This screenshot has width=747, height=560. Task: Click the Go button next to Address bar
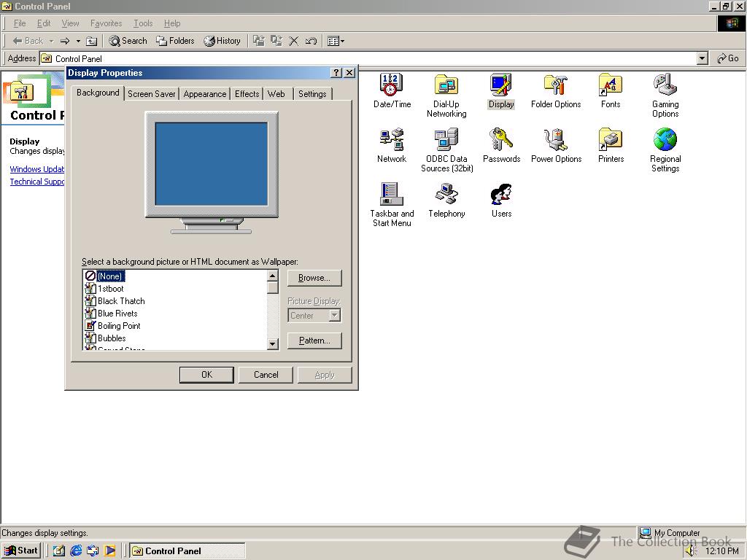tap(728, 58)
